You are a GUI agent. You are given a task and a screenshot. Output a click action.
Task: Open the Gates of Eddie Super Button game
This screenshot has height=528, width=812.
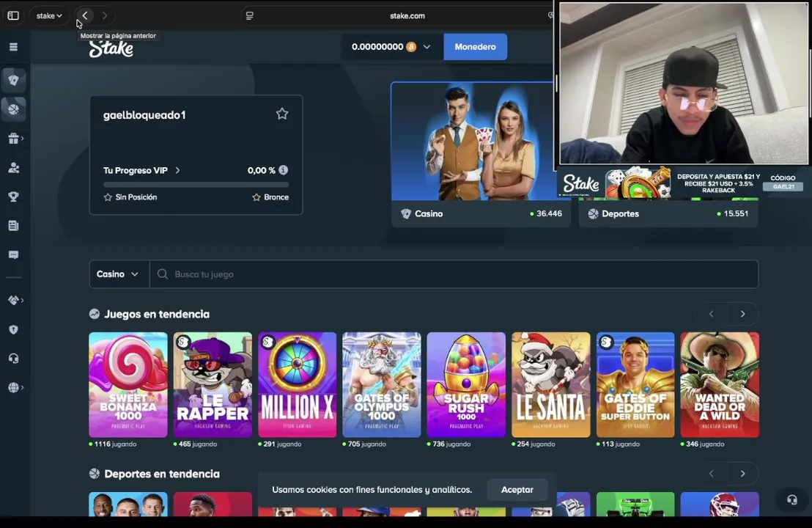(635, 384)
